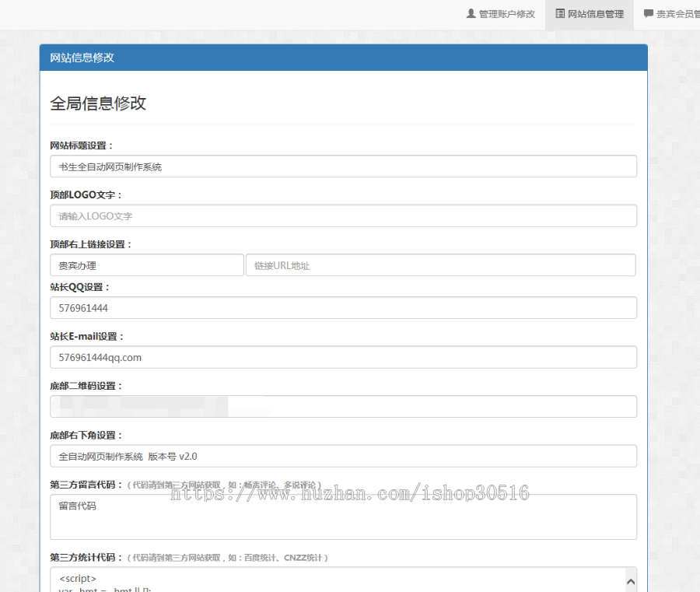
Task: Click the footer text field showing 版本号 v2.0
Action: tap(342, 456)
